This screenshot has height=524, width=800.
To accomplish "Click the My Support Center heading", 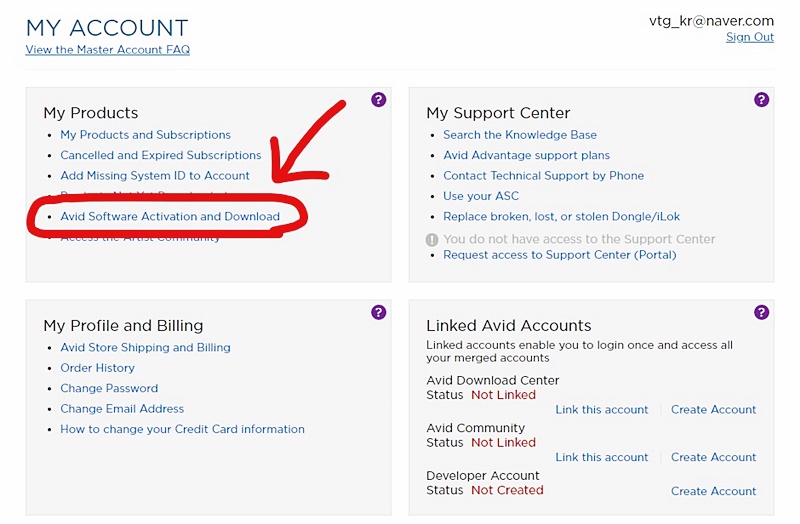I will point(498,113).
